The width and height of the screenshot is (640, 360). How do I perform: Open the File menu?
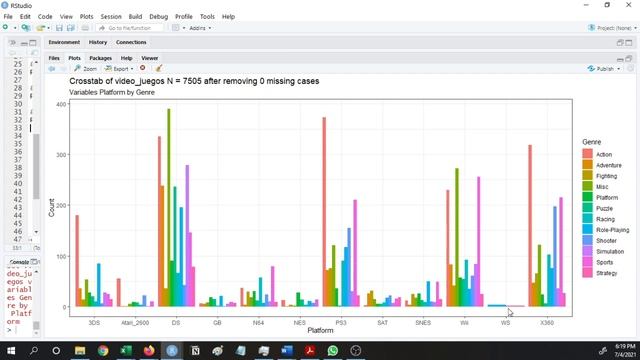tap(8, 17)
